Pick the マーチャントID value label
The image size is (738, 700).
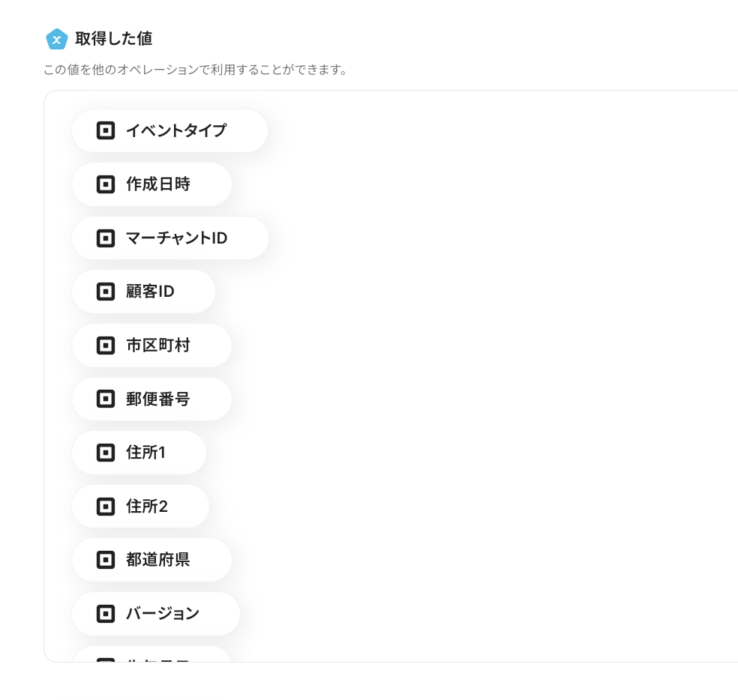(x=176, y=238)
